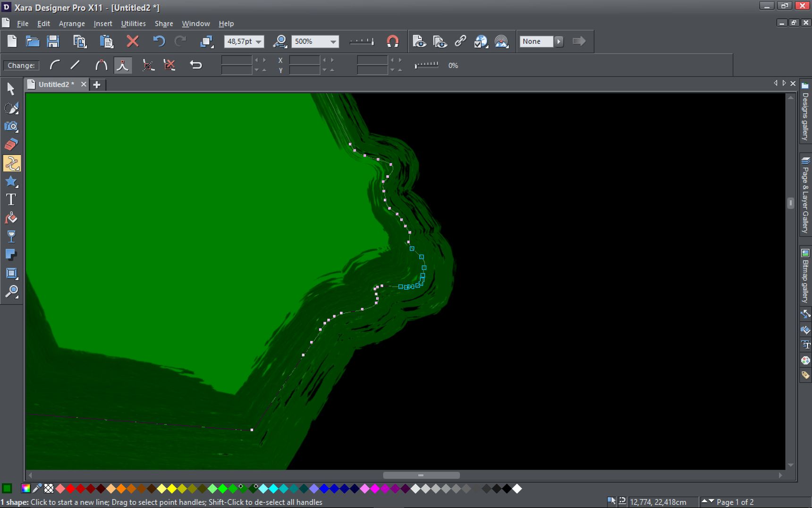
Task: Export website with globe icon
Action: pos(481,42)
